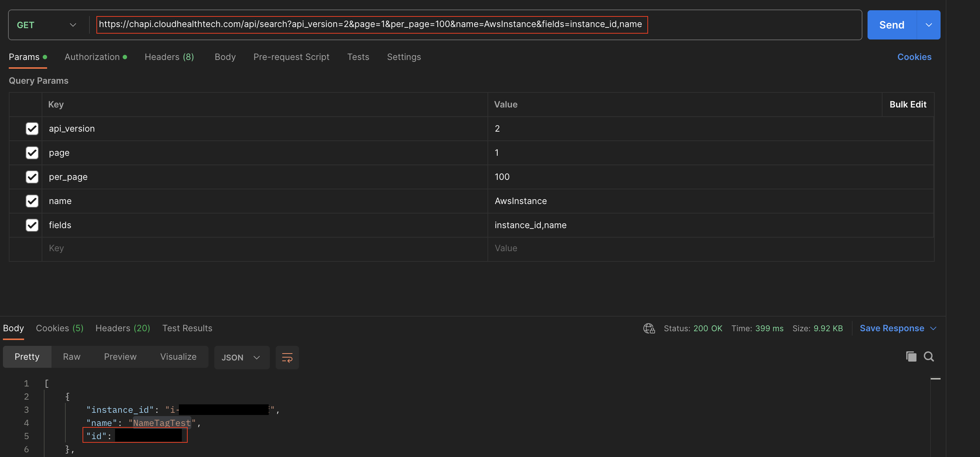Disable the per_page query parameter
Image resolution: width=980 pixels, height=457 pixels.
coord(32,177)
